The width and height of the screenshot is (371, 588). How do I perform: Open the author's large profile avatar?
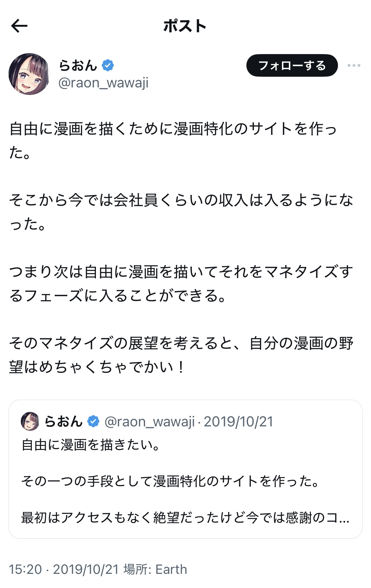coord(29,74)
